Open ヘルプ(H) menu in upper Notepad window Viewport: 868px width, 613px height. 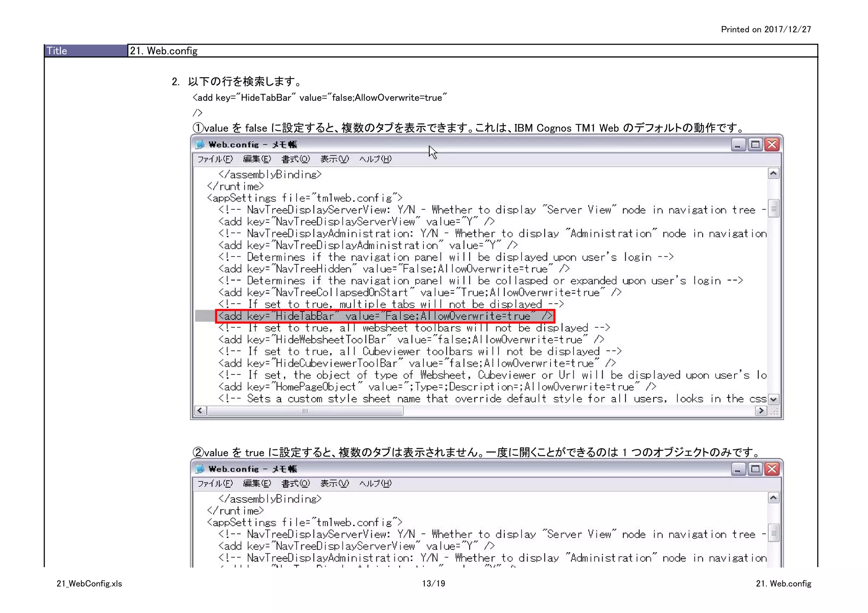click(x=375, y=159)
